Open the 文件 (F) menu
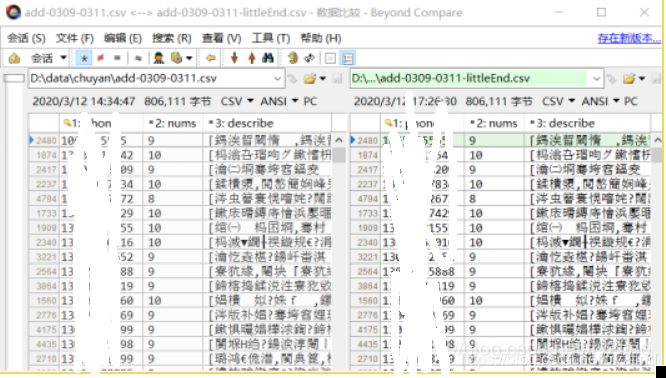The height and width of the screenshot is (378, 666). point(75,38)
